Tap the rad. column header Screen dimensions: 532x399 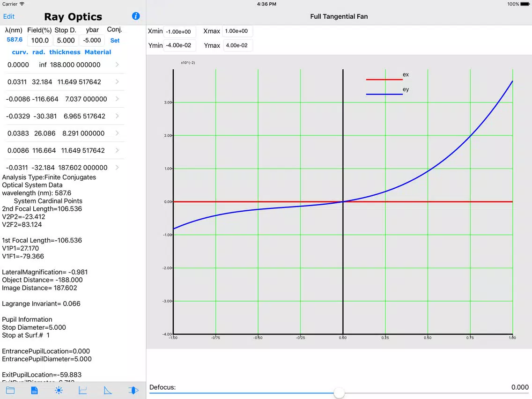coord(39,52)
